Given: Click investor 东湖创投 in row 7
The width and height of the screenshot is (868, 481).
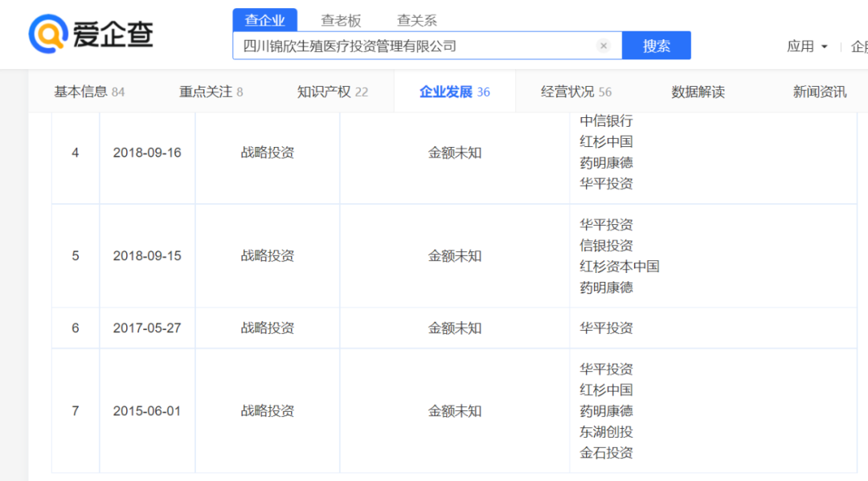Looking at the screenshot, I should pos(606,432).
